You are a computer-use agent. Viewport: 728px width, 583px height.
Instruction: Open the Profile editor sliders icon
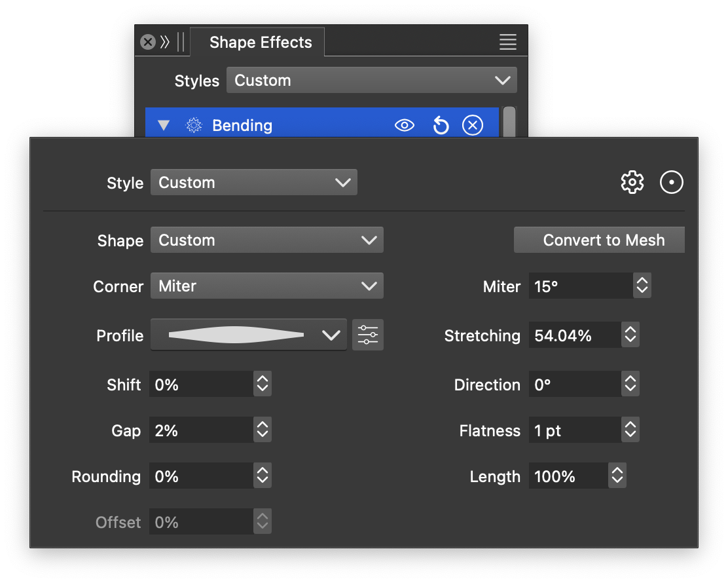pyautogui.click(x=368, y=335)
